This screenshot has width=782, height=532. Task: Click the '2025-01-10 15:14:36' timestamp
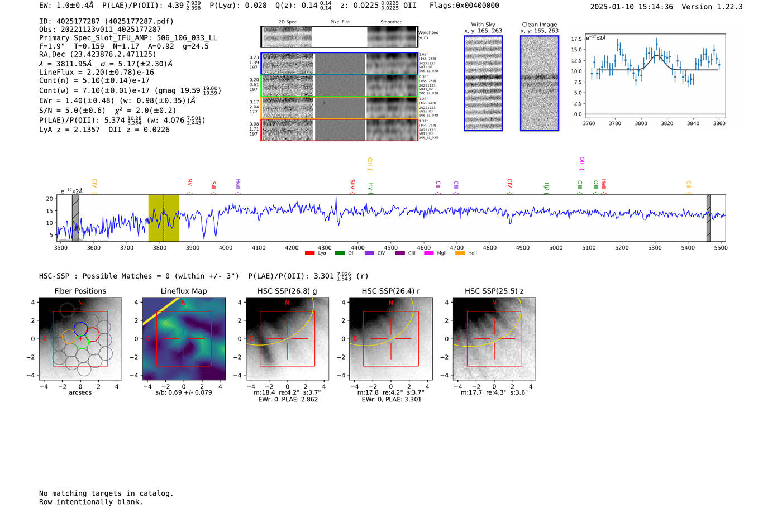tap(631, 7)
